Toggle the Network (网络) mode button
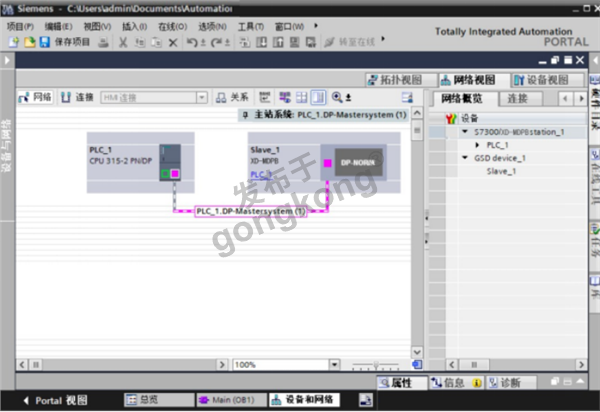 click(x=36, y=98)
